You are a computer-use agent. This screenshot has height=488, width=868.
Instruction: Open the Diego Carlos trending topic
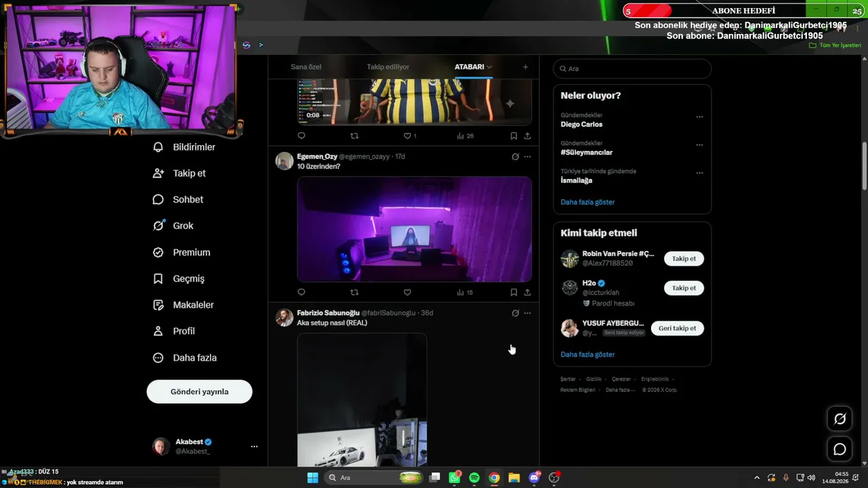pos(582,125)
